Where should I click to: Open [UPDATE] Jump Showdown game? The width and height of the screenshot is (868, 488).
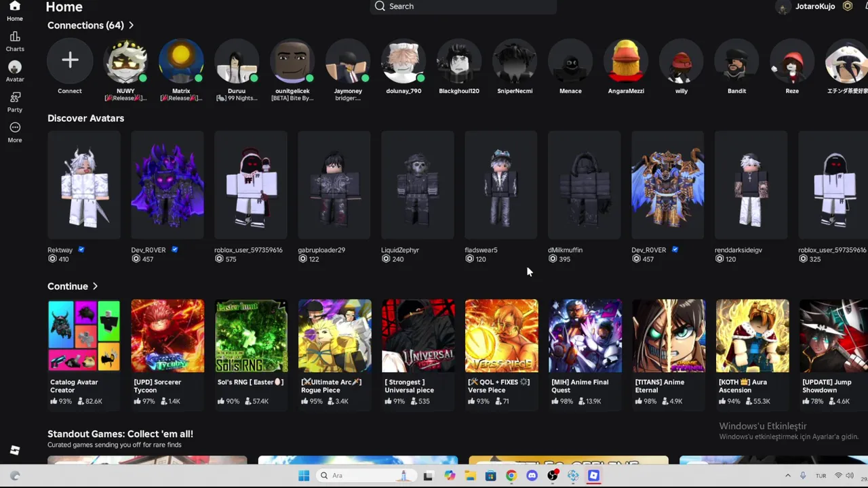pyautogui.click(x=833, y=335)
